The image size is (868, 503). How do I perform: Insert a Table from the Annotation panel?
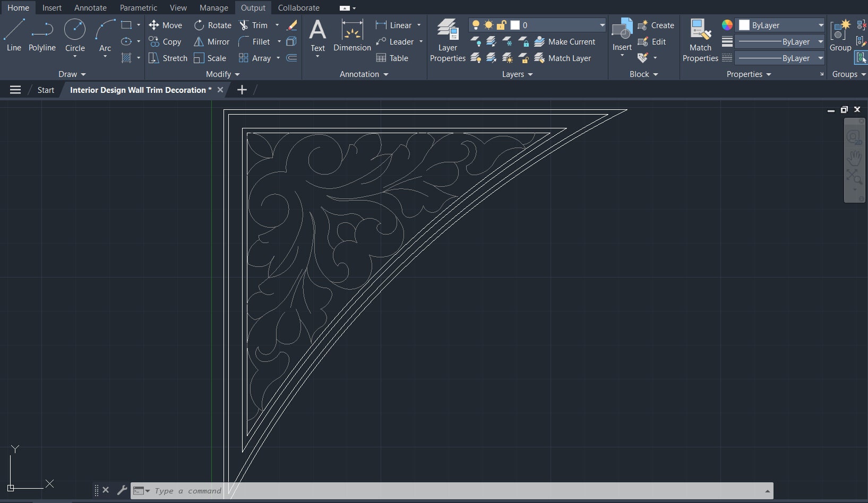(393, 58)
